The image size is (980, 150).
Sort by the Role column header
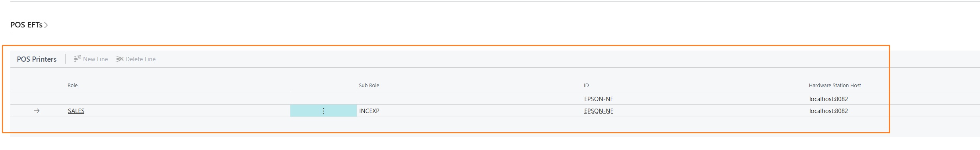72,86
